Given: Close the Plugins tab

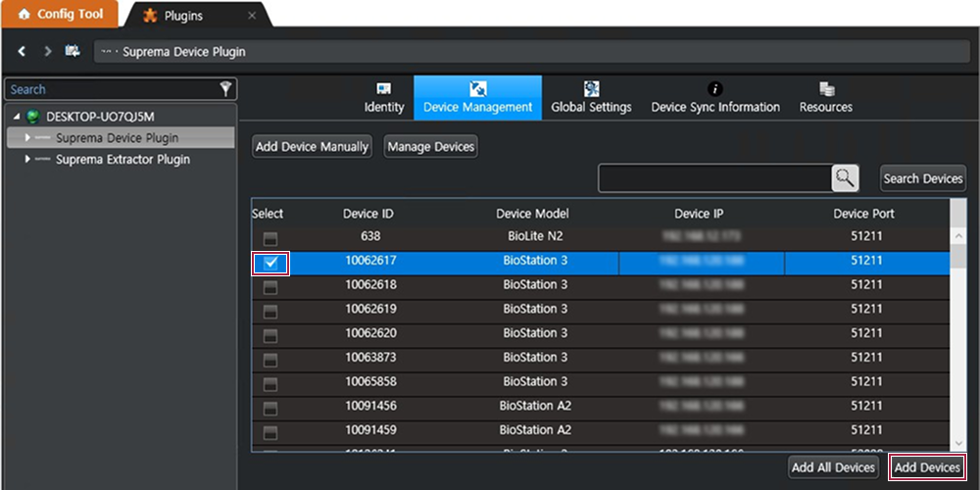Looking at the screenshot, I should (252, 16).
